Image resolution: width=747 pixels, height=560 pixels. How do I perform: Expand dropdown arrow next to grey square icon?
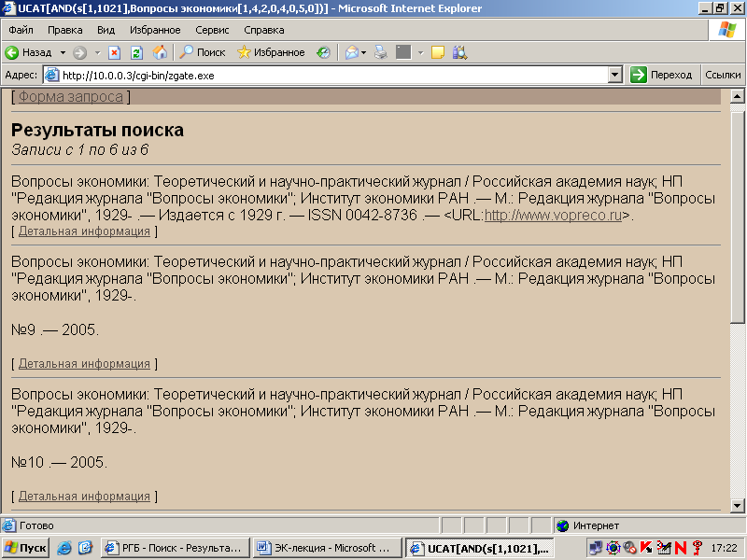[x=421, y=52]
